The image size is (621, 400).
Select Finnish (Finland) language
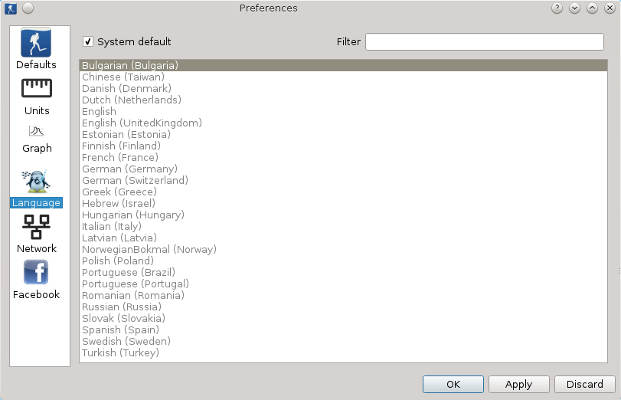click(x=343, y=146)
